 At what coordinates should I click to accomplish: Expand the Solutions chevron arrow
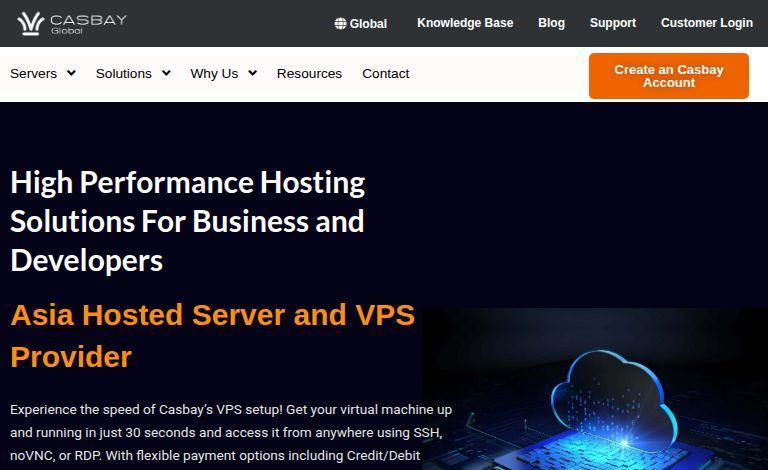167,73
